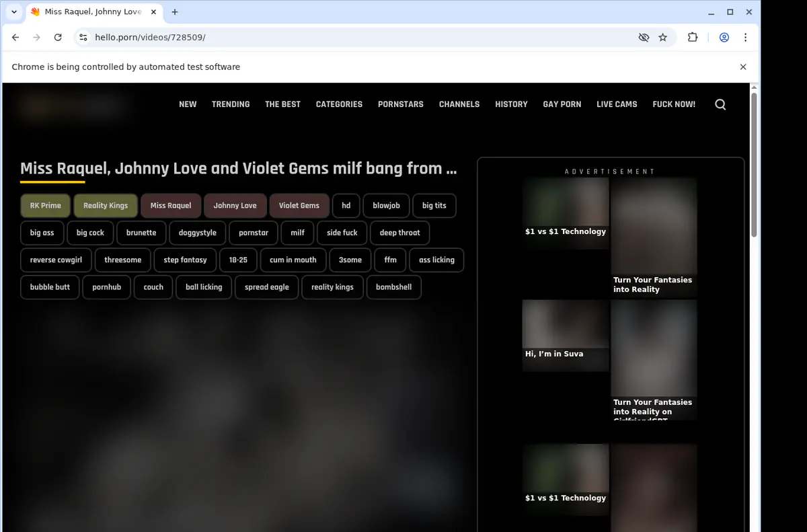The height and width of the screenshot is (532, 807).
Task: Open the NEW menu item
Action: (x=188, y=104)
